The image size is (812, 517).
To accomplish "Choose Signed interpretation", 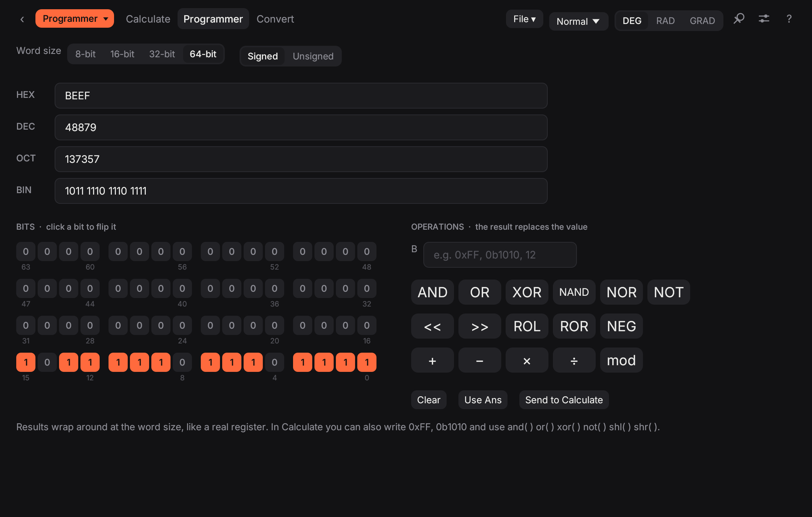I will (263, 57).
